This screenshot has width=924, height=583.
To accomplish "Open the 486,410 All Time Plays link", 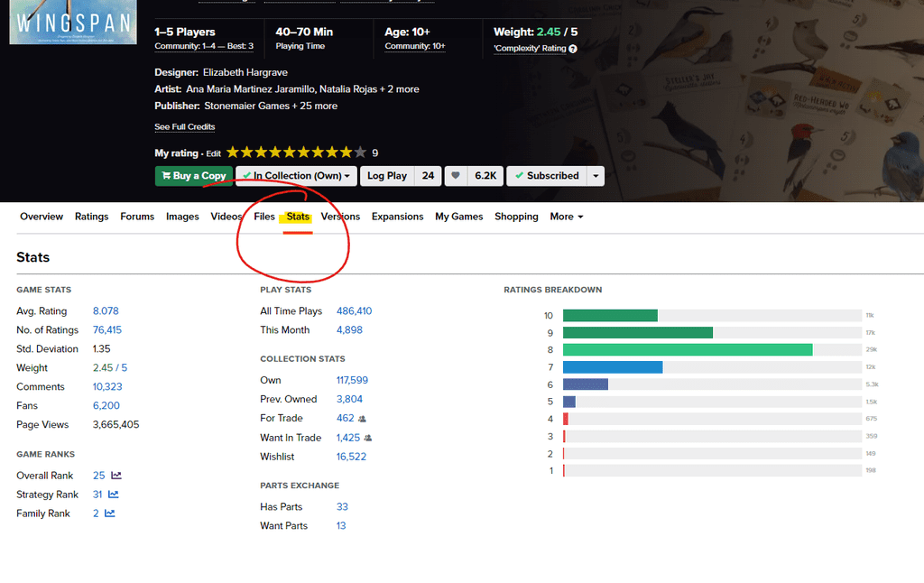I will [x=354, y=310].
